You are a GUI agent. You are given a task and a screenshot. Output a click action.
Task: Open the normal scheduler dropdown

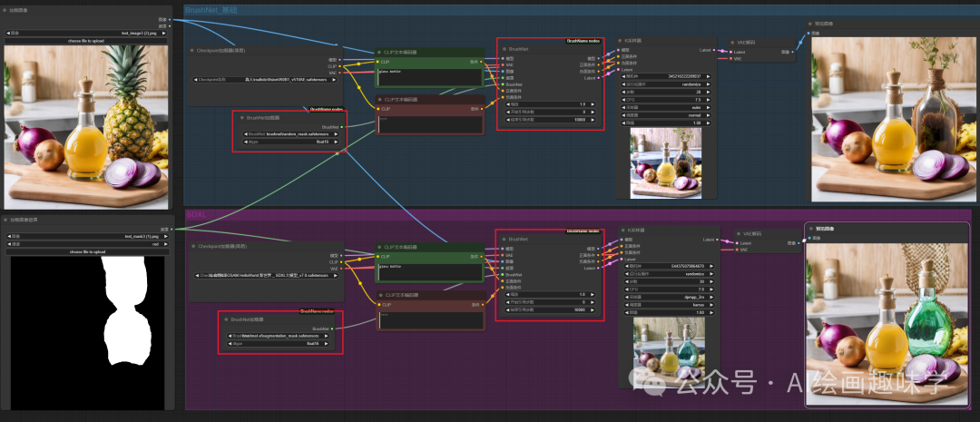tap(666, 115)
